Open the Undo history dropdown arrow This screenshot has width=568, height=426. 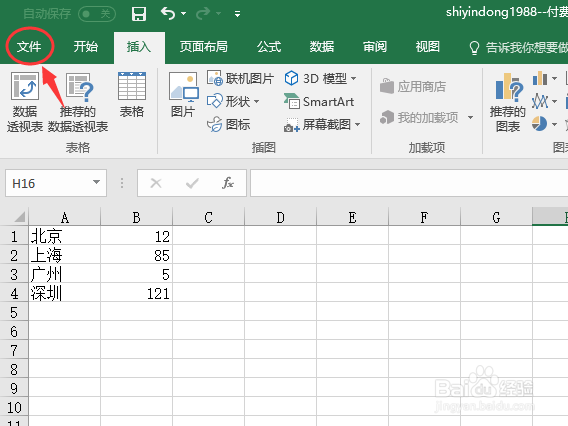coord(184,14)
